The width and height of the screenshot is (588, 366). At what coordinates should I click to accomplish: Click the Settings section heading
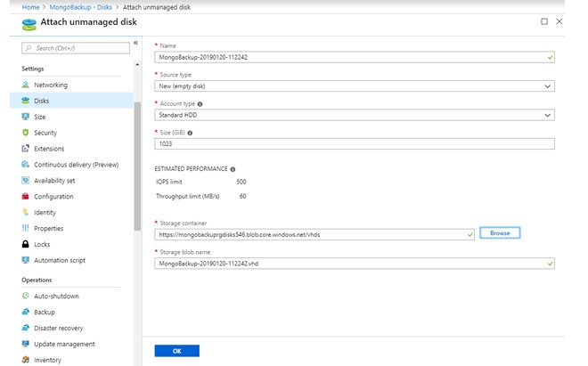point(33,69)
